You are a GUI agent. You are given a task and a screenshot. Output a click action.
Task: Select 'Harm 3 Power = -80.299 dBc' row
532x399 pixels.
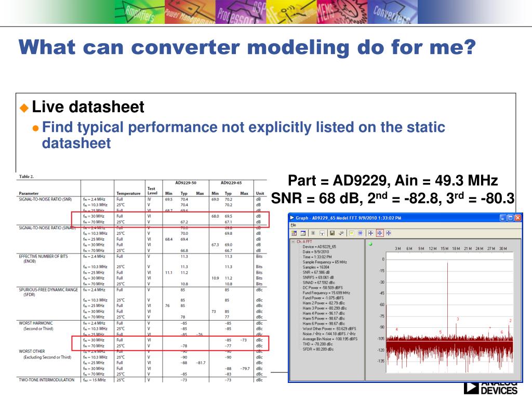(x=325, y=308)
